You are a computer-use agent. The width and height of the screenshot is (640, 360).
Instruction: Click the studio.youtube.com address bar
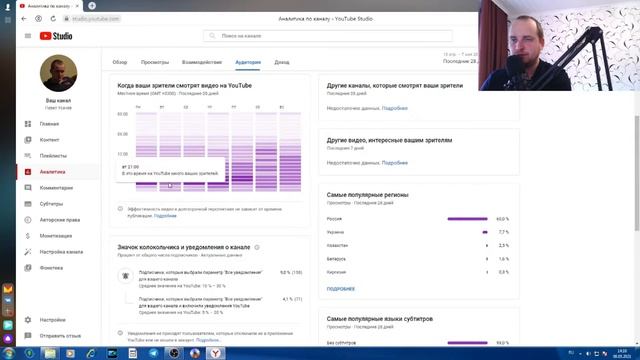point(96,19)
